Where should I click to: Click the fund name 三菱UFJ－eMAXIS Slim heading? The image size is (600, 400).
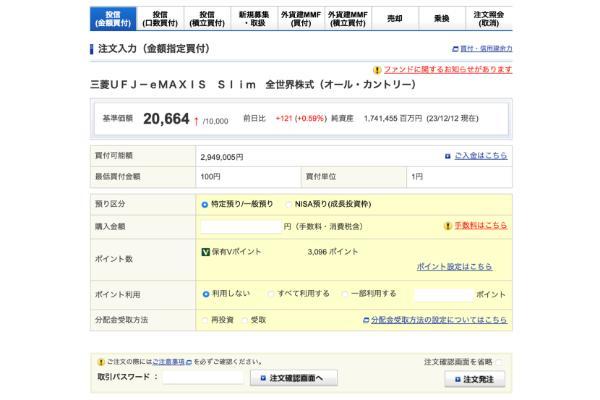click(x=253, y=85)
